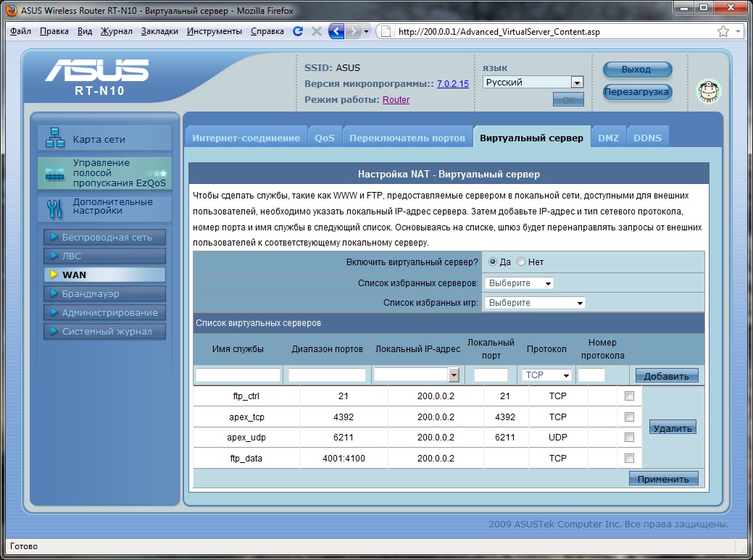This screenshot has width=753, height=560.
Task: Tick the apex_udp row checkbox
Action: pos(629,438)
